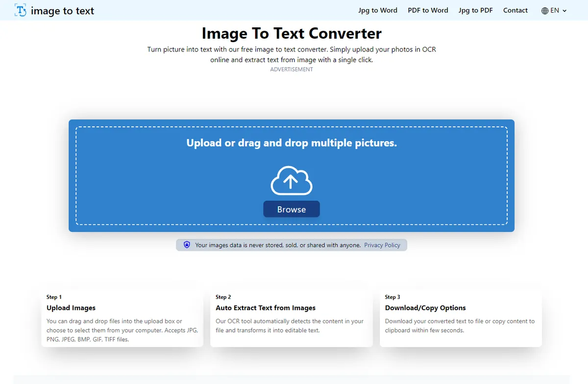The image size is (588, 384).
Task: Open the EN language dropdown
Action: coord(554,10)
